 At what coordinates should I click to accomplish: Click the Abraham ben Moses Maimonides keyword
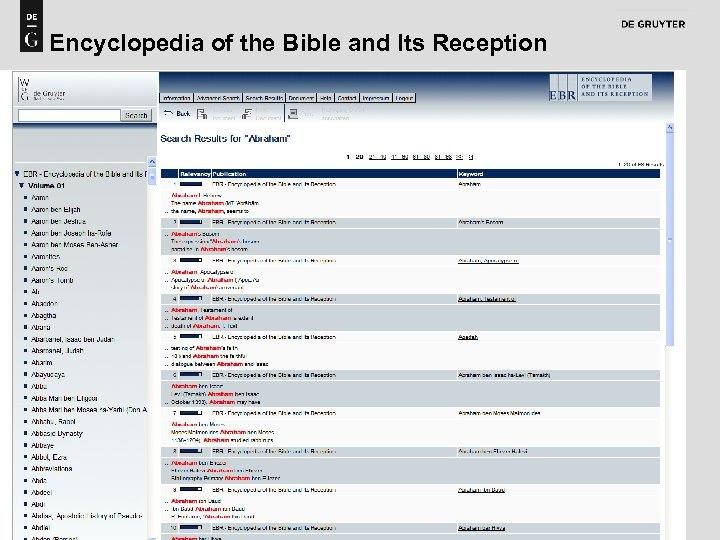click(499, 413)
